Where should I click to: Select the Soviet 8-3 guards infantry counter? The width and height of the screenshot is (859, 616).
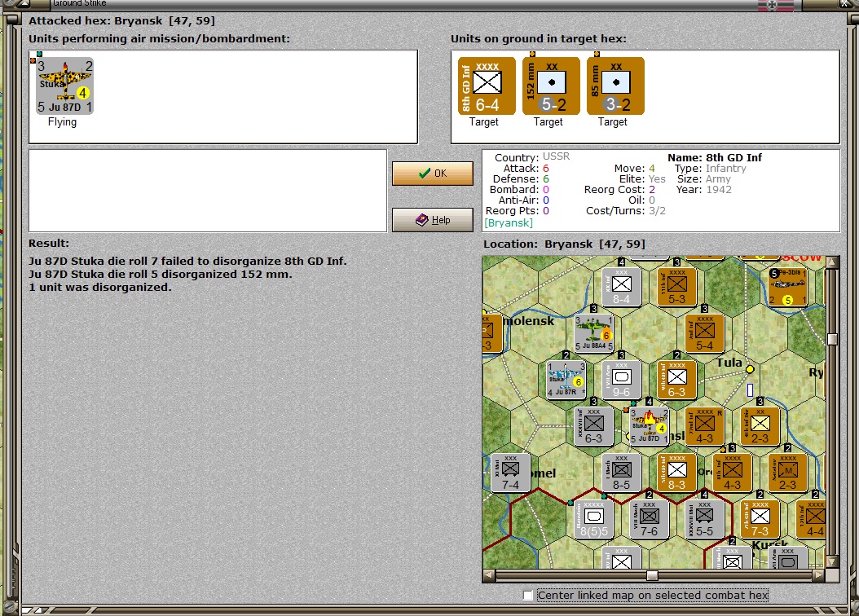click(676, 472)
